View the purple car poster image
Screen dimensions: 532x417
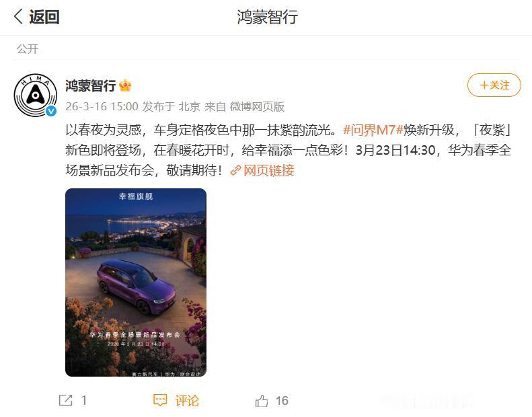coord(136,282)
